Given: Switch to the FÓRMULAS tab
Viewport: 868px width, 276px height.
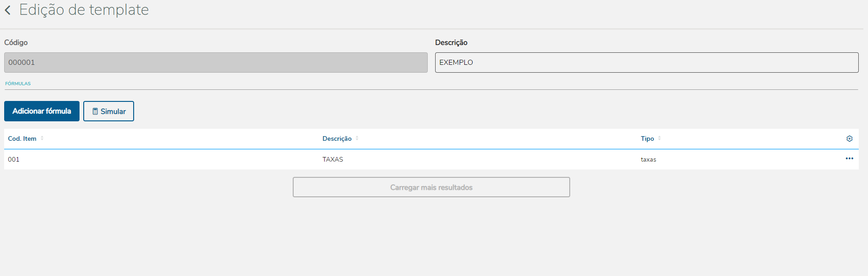Looking at the screenshot, I should (18, 84).
